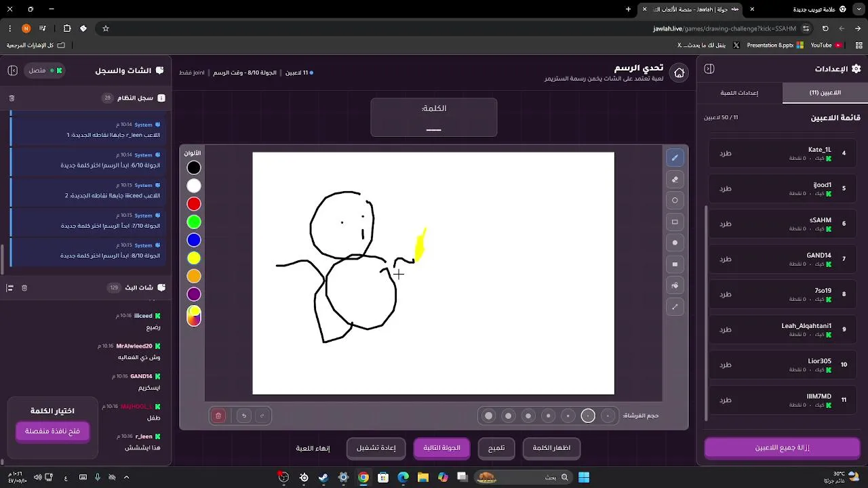Choose the outline circle shape tool

pos(675,201)
